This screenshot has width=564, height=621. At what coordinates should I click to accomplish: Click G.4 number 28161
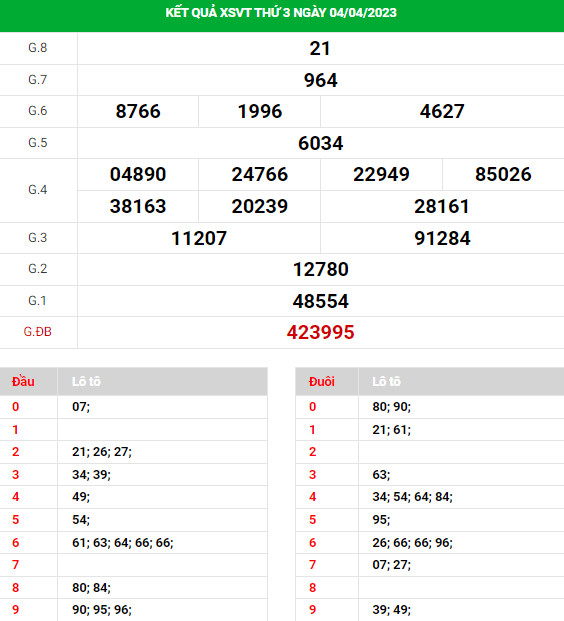(442, 206)
